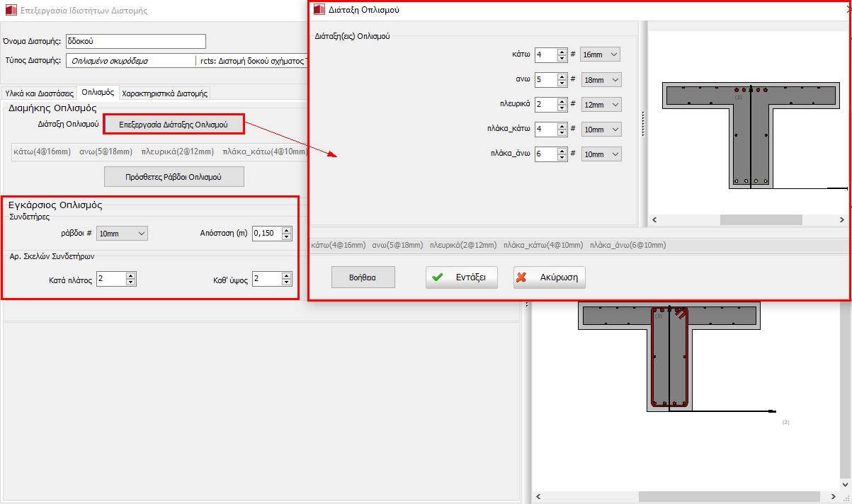The width and height of the screenshot is (852, 504).
Task: Expand the ανω 18mm diameter dropdown
Action: pos(600,80)
